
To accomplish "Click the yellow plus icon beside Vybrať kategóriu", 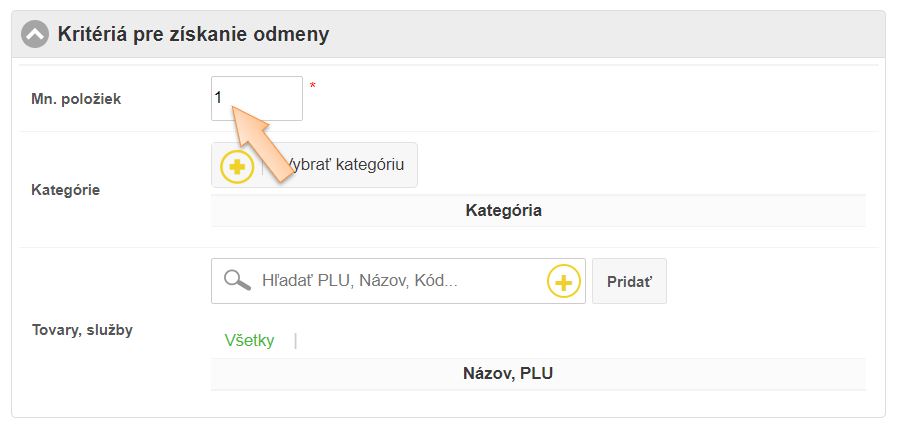I will click(237, 165).
